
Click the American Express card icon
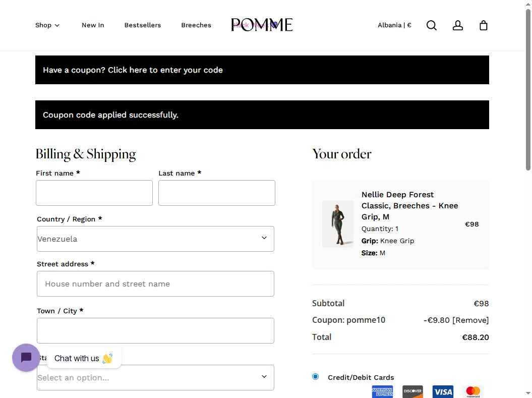coord(382,391)
